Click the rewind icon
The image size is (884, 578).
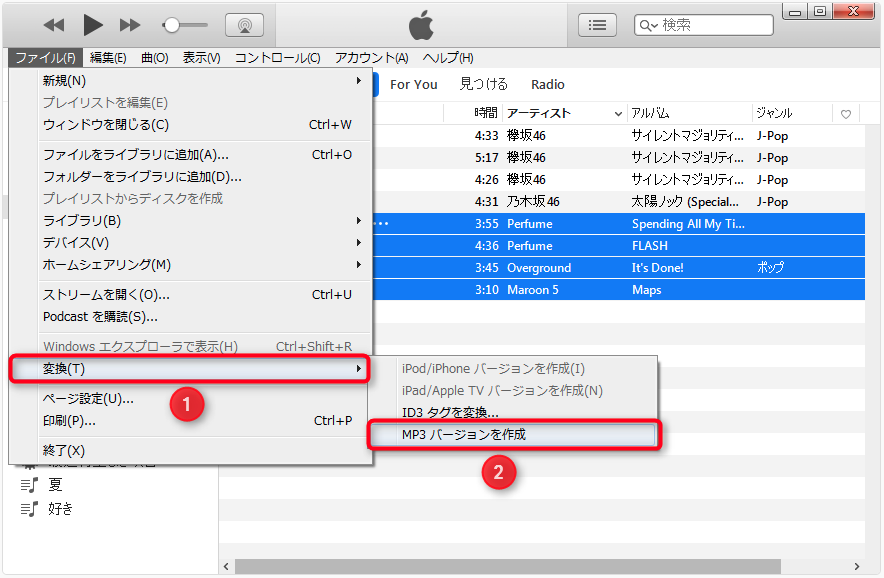[53, 25]
